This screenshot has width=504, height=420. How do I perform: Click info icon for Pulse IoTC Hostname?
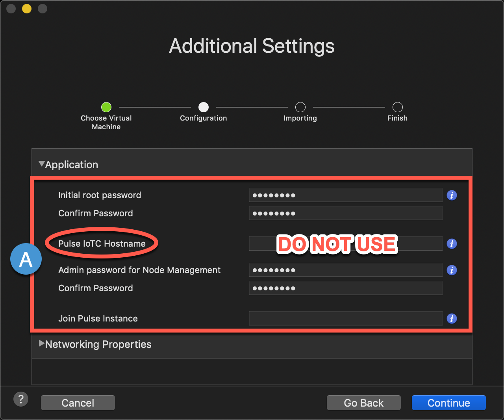(452, 244)
